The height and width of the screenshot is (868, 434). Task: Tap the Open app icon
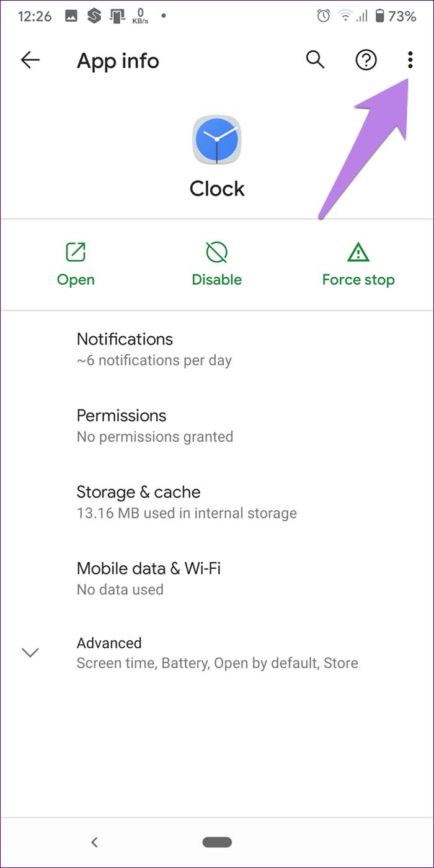click(x=76, y=253)
